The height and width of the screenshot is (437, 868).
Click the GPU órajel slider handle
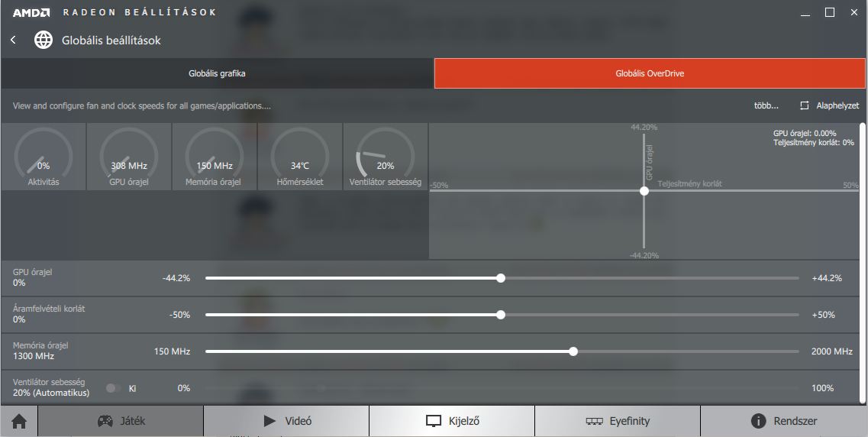[501, 278]
